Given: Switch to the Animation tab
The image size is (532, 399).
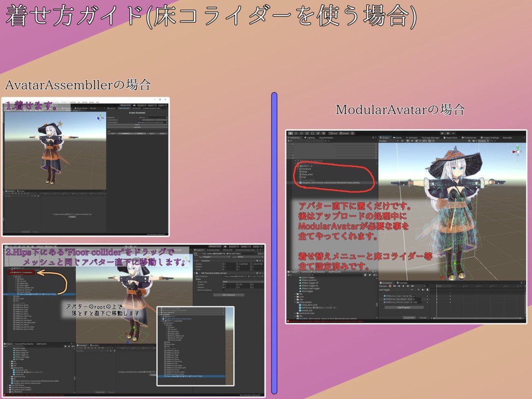Looking at the screenshot, I should click(x=386, y=283).
